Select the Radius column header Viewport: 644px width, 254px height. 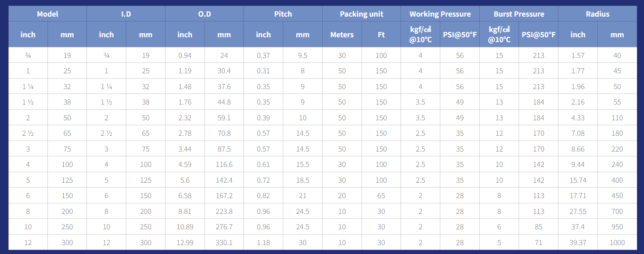(x=598, y=14)
